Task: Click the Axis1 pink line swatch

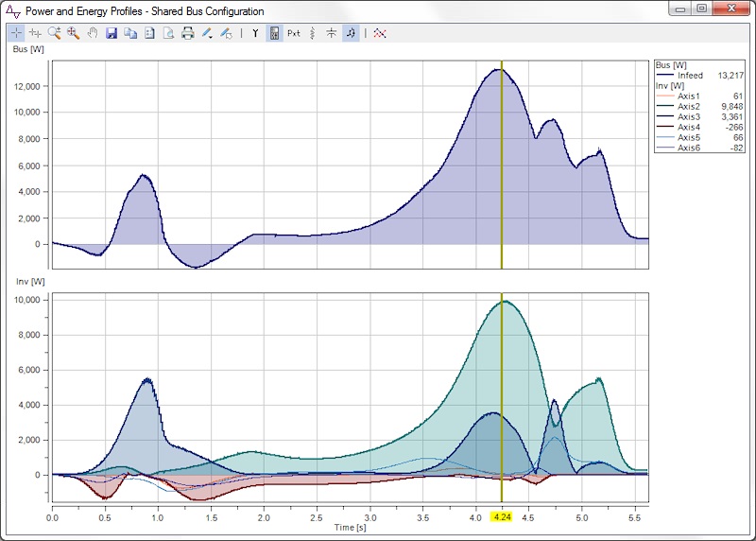Action: pyautogui.click(x=664, y=96)
